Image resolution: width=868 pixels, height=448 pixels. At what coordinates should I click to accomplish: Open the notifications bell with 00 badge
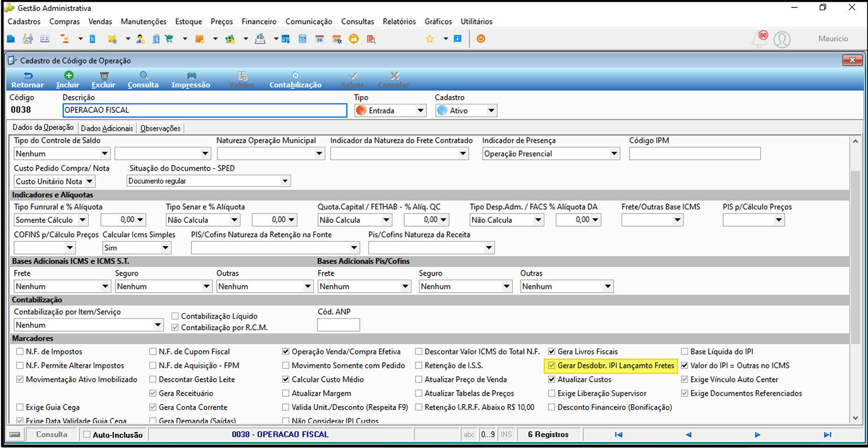pos(760,39)
